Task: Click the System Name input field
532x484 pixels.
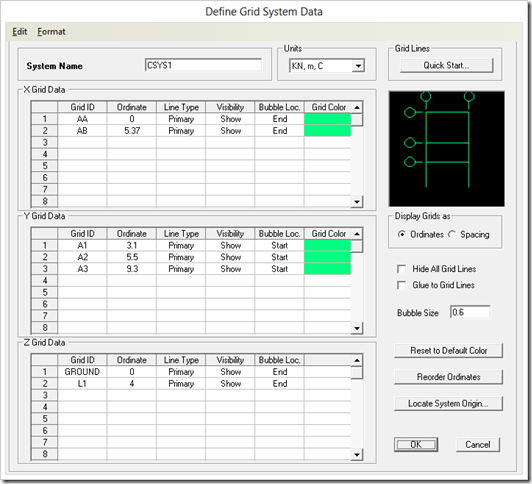Action: [x=203, y=65]
